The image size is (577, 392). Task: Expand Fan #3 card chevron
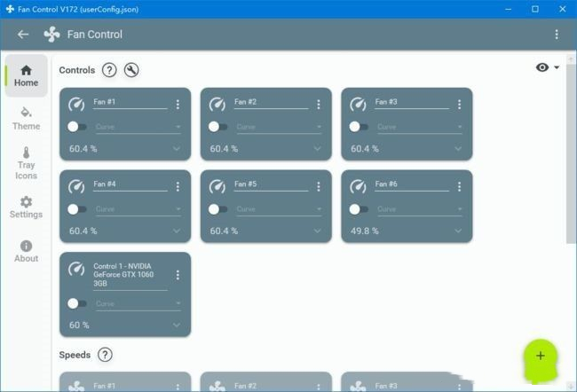(x=458, y=149)
